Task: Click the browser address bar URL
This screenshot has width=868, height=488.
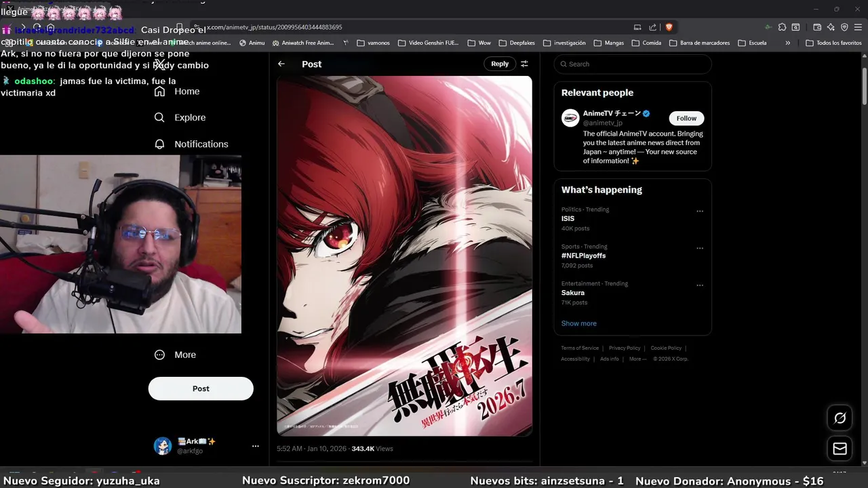Action: point(275,27)
